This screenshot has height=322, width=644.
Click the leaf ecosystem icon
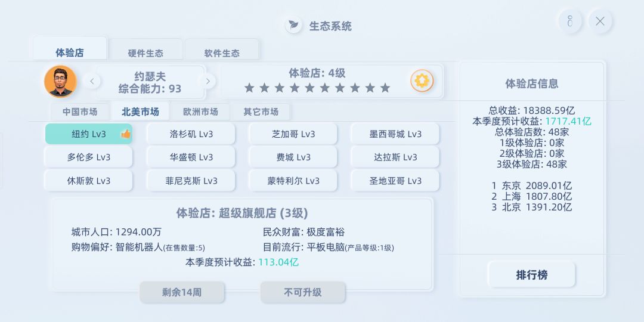(293, 26)
